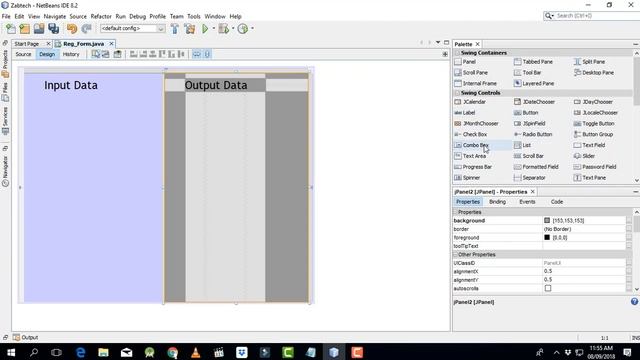Open the Binding tab in properties

pyautogui.click(x=497, y=202)
